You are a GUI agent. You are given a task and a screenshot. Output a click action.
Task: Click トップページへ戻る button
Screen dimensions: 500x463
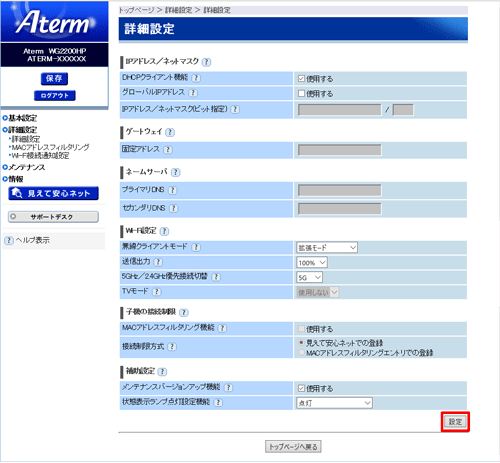click(293, 447)
